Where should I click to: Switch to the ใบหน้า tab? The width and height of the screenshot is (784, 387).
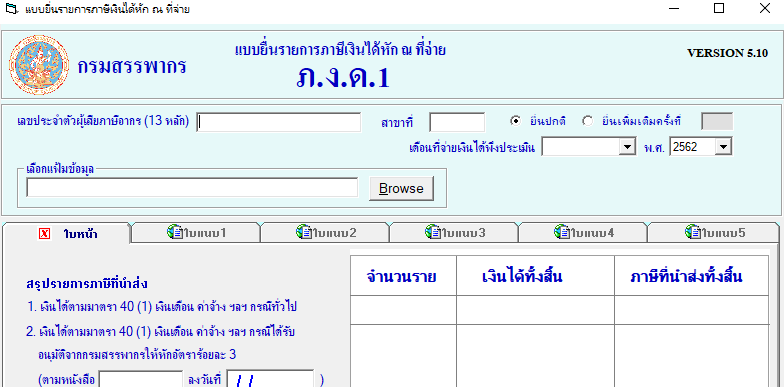click(x=66, y=234)
